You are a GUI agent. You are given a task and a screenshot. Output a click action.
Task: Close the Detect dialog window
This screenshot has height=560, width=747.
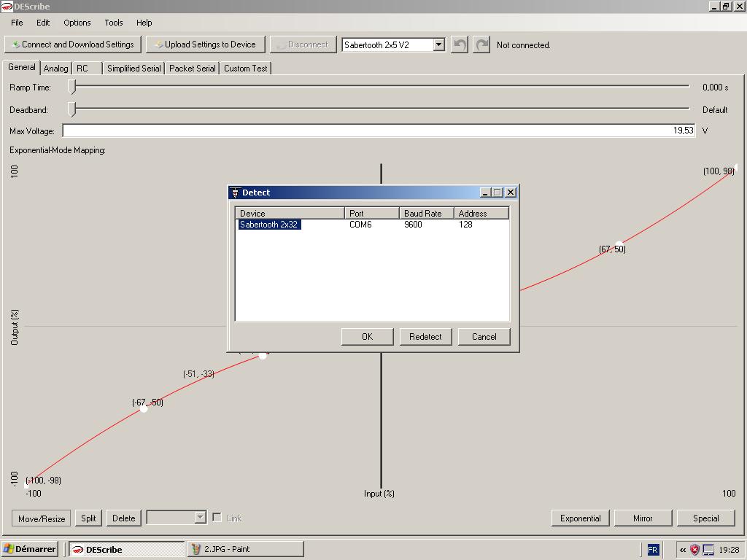coord(511,192)
